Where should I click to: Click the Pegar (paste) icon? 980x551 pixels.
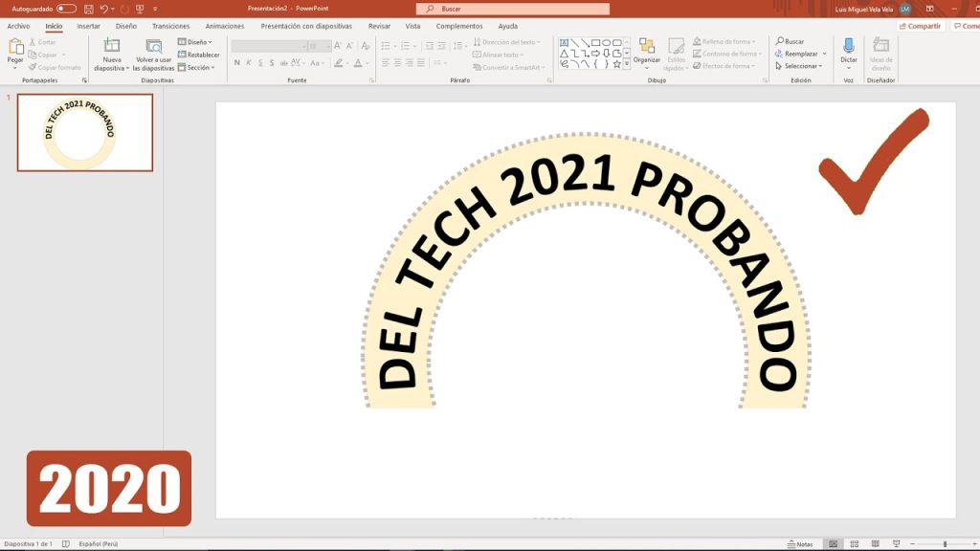coord(15,47)
